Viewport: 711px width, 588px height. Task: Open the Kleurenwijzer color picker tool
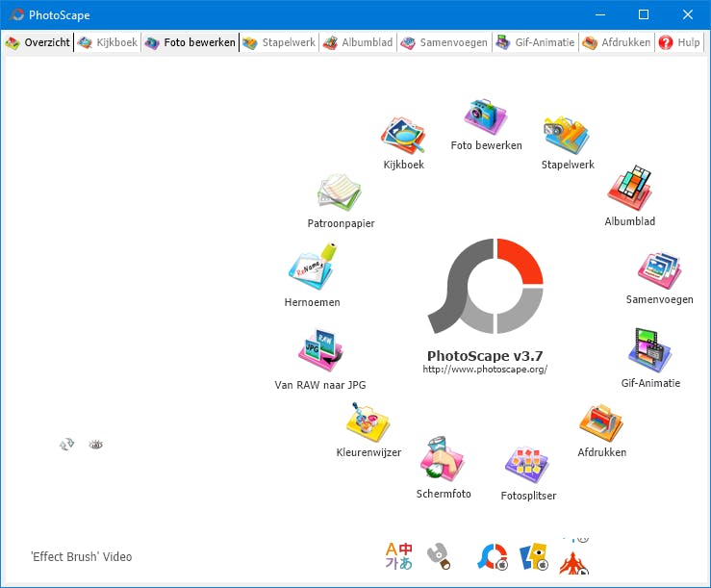click(x=368, y=422)
